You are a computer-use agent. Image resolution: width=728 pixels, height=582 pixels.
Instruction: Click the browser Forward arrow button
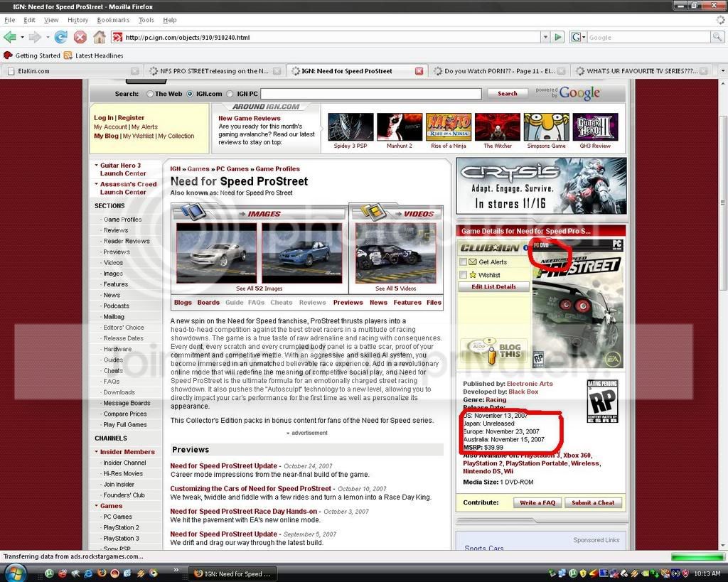(x=36, y=37)
